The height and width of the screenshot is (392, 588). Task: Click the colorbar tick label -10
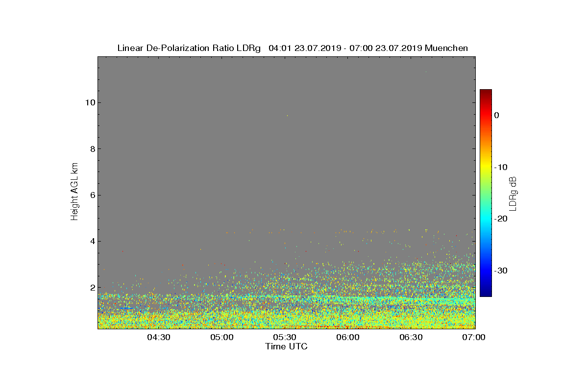point(501,167)
